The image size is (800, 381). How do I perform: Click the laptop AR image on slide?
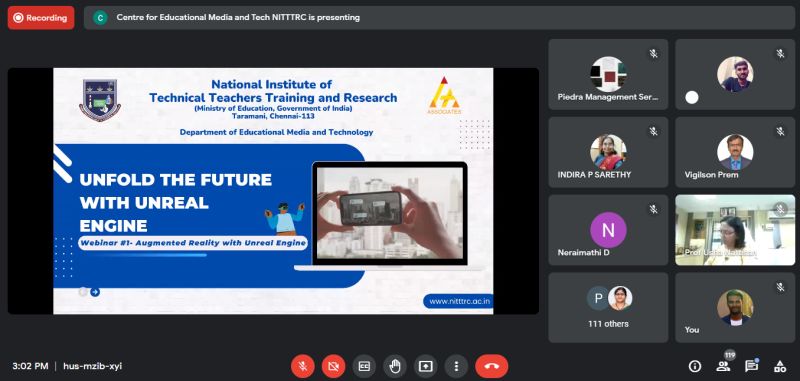(x=390, y=216)
